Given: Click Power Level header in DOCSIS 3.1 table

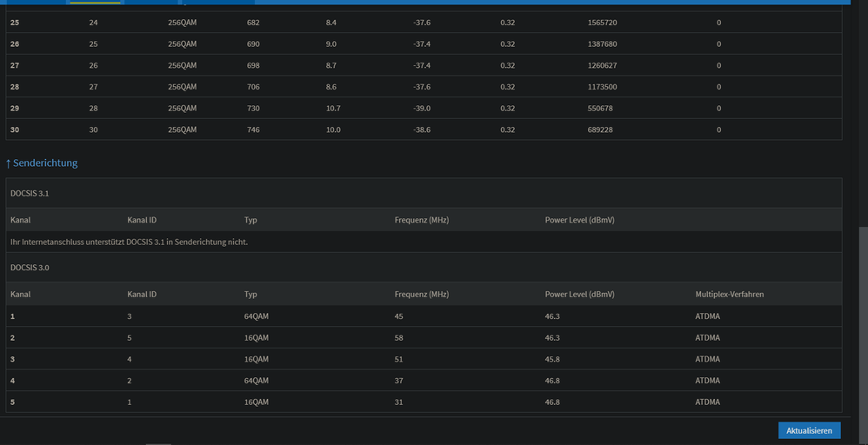Looking at the screenshot, I should coord(579,220).
